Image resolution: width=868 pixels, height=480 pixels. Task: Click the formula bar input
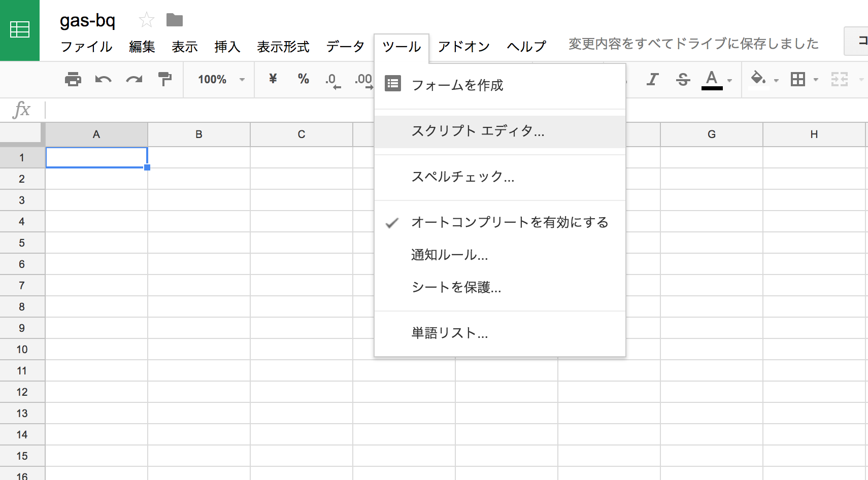(457, 110)
